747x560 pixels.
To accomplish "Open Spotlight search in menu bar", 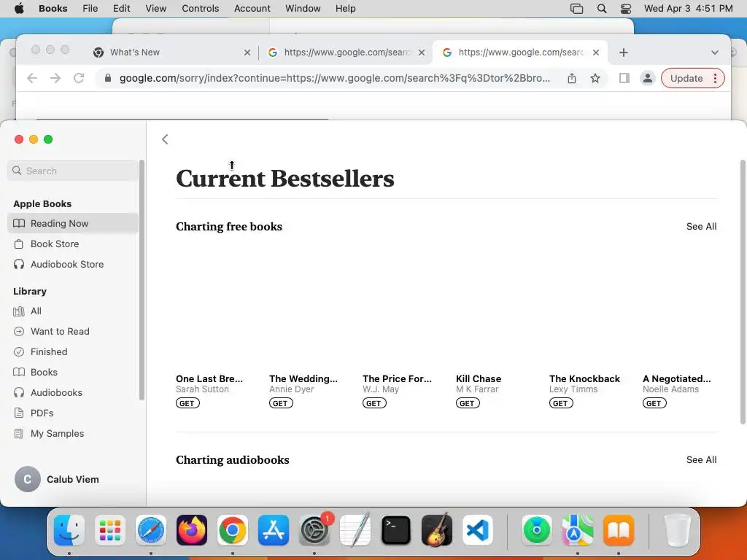I will [x=602, y=9].
